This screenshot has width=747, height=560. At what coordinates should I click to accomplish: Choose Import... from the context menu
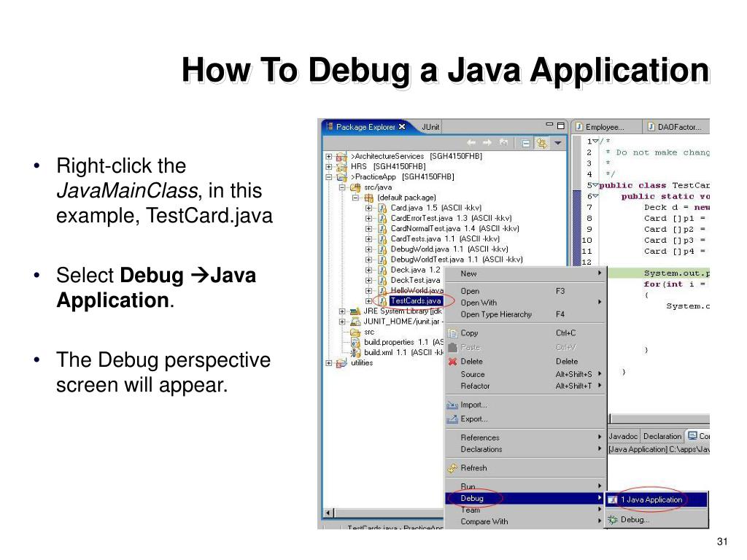(x=473, y=405)
